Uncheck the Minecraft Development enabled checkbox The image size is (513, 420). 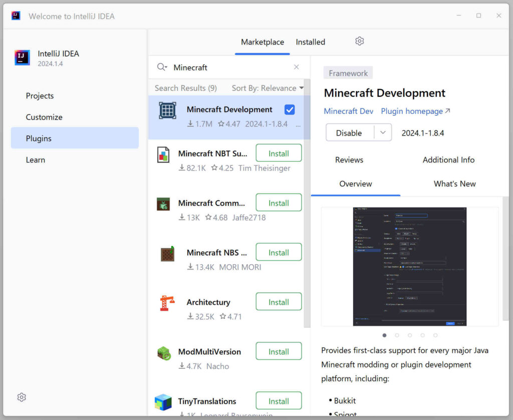tap(290, 110)
